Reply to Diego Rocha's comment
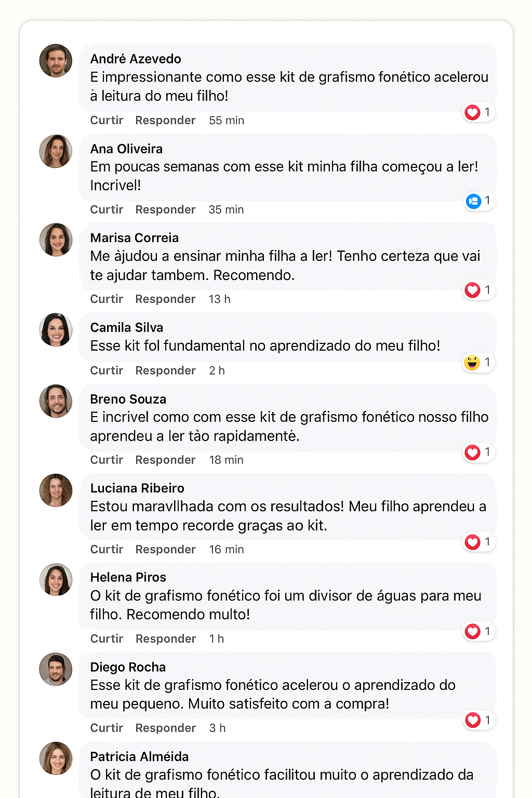532x798 pixels. 165,728
